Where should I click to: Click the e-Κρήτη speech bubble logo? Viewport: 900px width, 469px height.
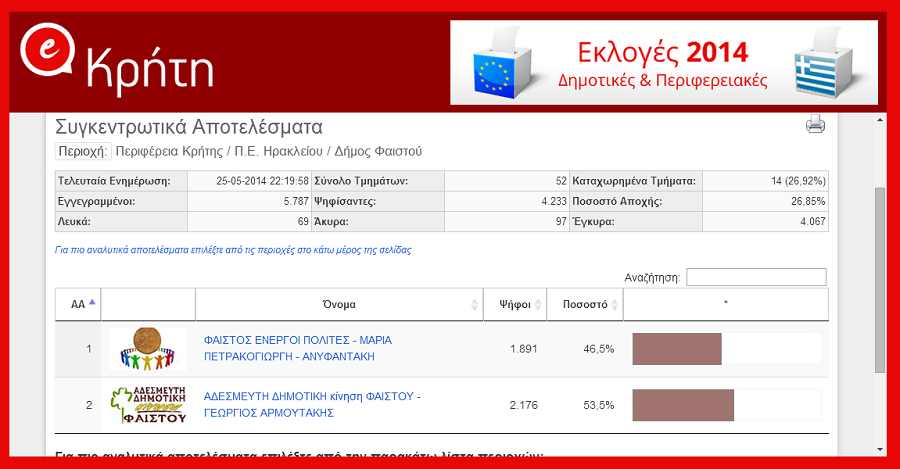pyautogui.click(x=46, y=62)
